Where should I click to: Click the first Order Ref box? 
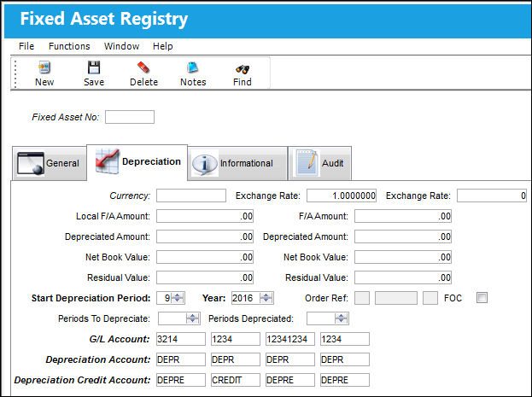click(362, 298)
